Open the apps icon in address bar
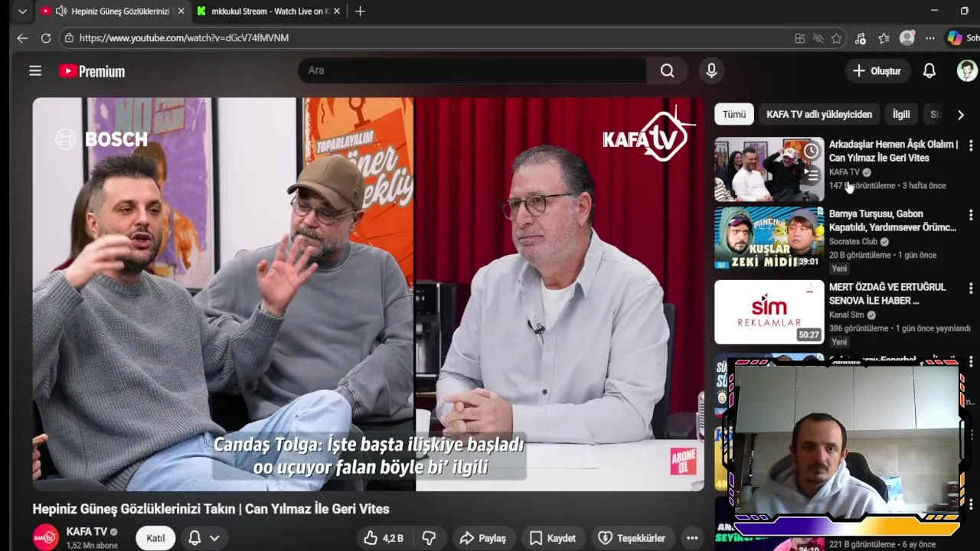The height and width of the screenshot is (551, 980). pyautogui.click(x=799, y=38)
